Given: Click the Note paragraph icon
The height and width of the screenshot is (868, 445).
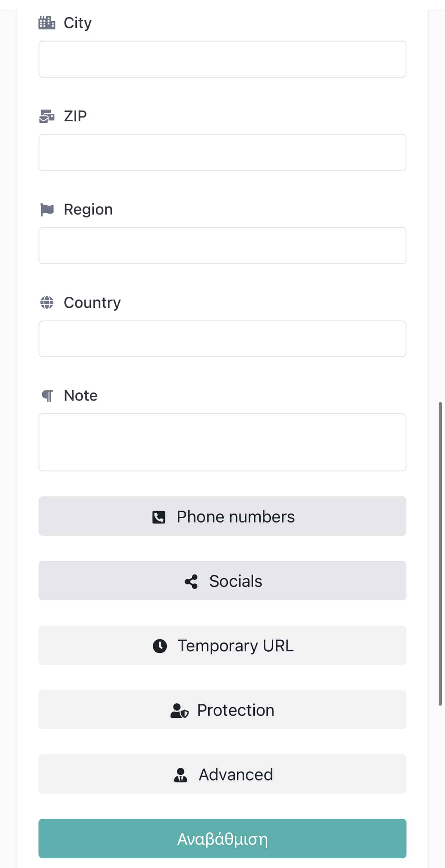Looking at the screenshot, I should [47, 396].
